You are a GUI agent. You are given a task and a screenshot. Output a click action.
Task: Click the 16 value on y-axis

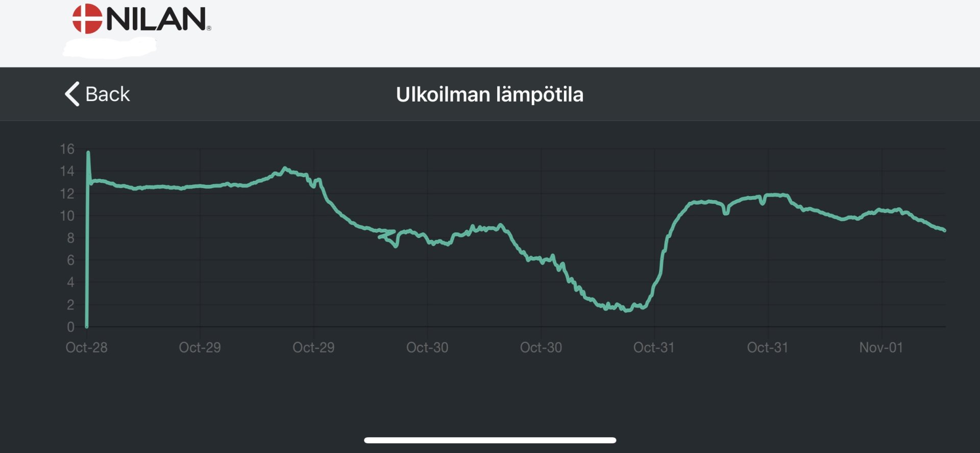click(67, 149)
